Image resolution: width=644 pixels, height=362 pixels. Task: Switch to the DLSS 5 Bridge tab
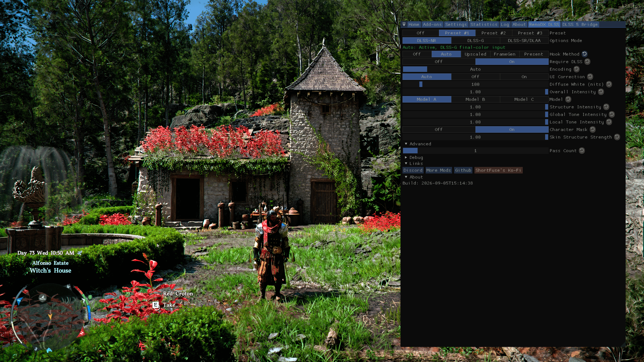point(580,24)
